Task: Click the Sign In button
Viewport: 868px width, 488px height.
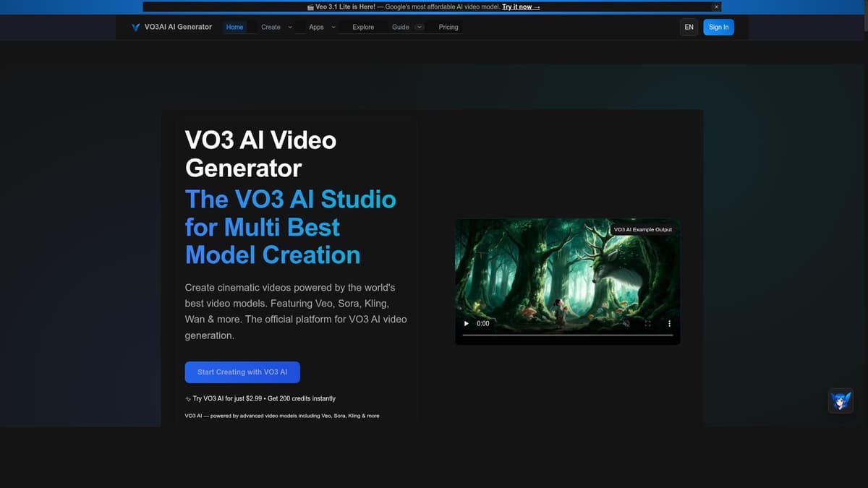Action: click(x=718, y=27)
